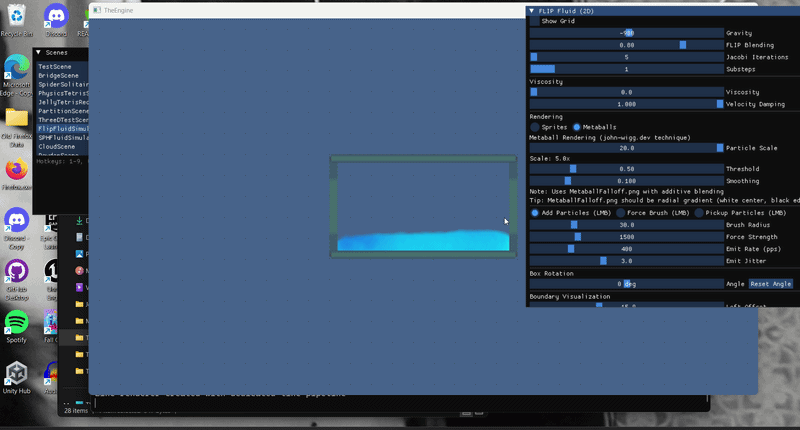Click the Reset Angle button

click(x=770, y=284)
